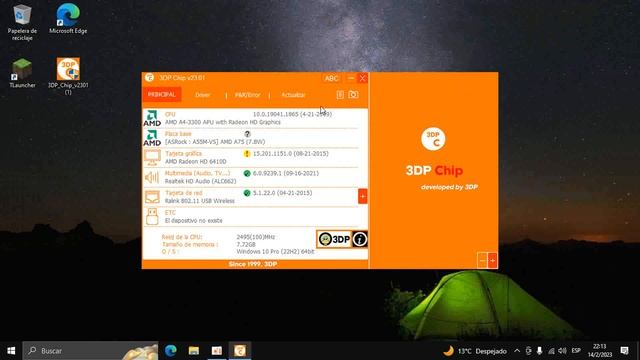Click the AMD logo in the Placa base row

click(152, 138)
